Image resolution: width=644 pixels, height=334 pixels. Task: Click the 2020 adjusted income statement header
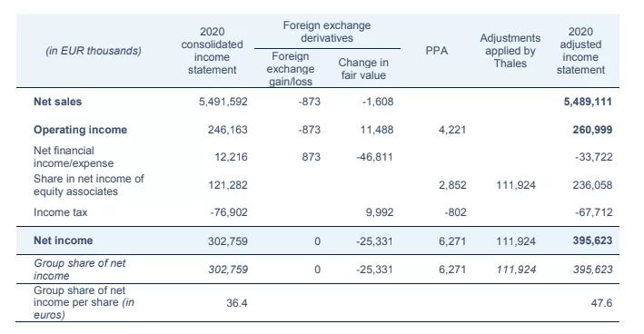coord(580,51)
